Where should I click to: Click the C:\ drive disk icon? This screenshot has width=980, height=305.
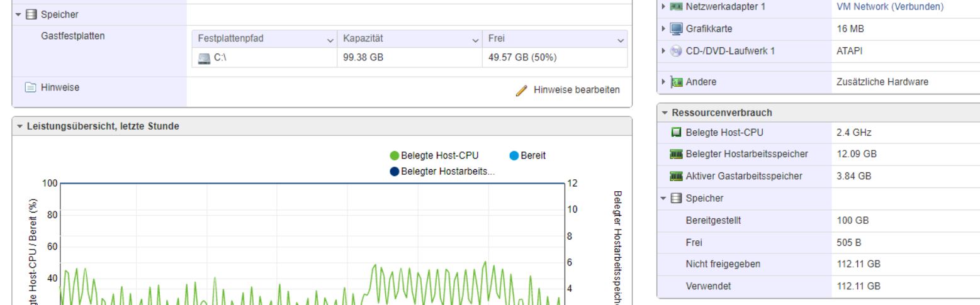203,58
